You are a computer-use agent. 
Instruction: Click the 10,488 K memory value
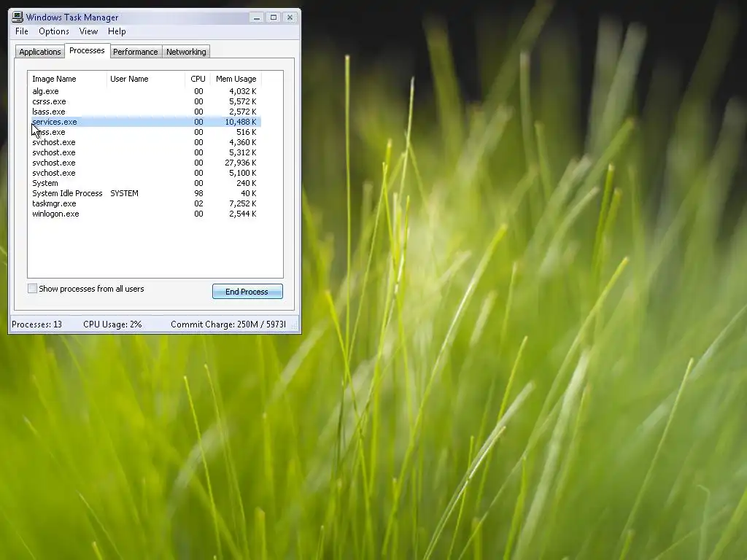tap(241, 122)
